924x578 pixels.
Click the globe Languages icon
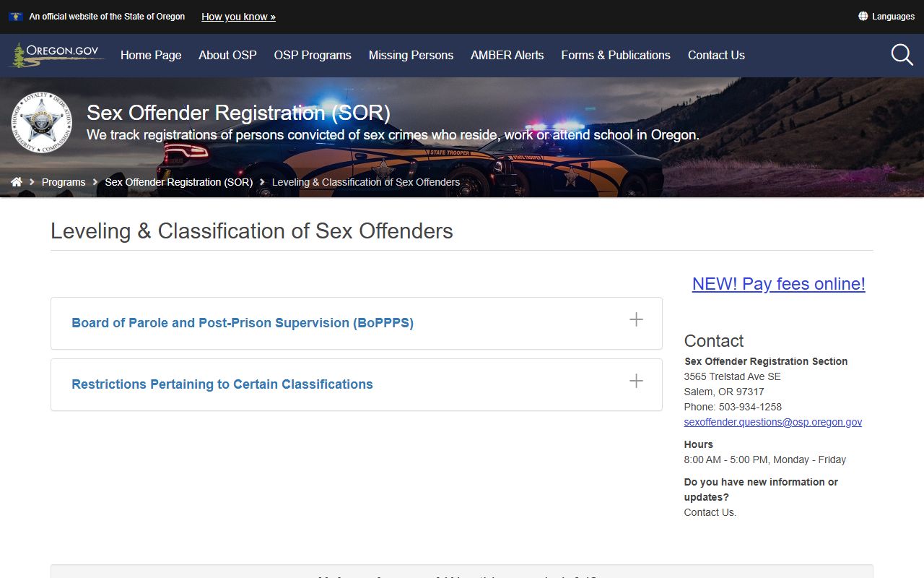(863, 17)
